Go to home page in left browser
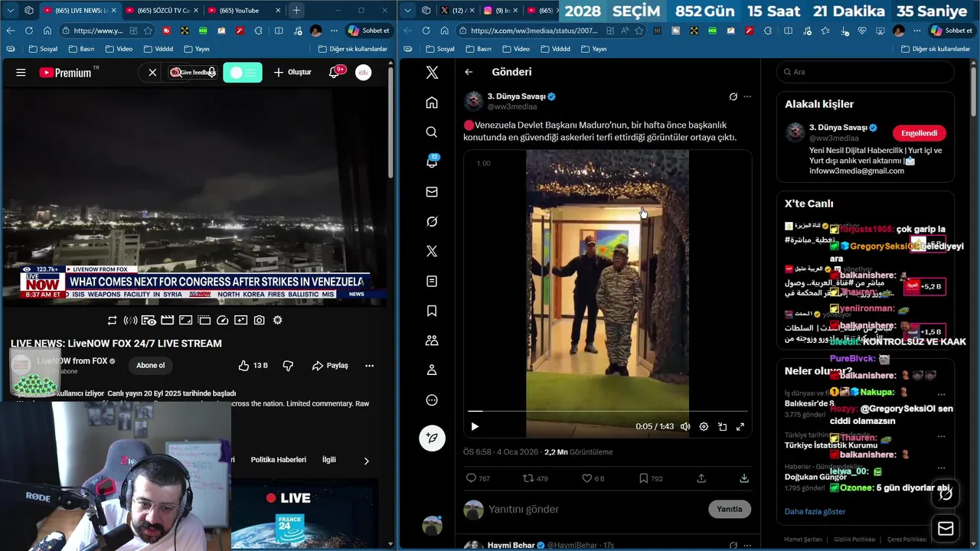This screenshot has width=980, height=551. [47, 31]
